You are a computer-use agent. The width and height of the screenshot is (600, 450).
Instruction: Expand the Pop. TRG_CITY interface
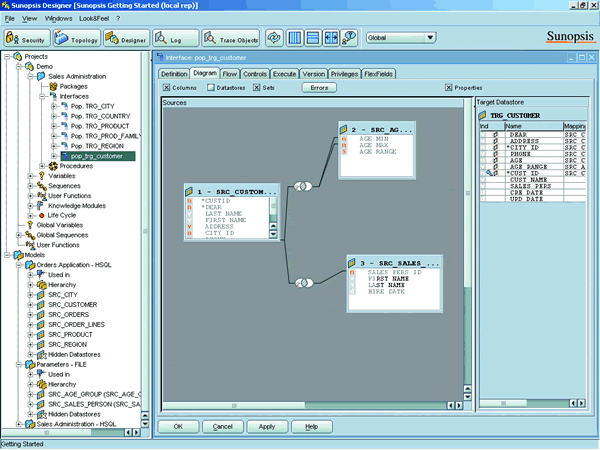(x=54, y=106)
